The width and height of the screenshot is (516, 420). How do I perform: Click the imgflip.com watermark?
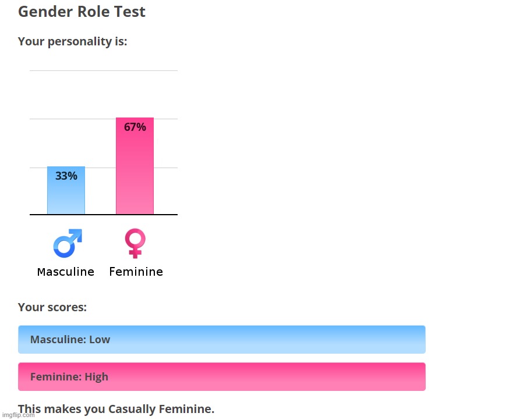(18, 415)
